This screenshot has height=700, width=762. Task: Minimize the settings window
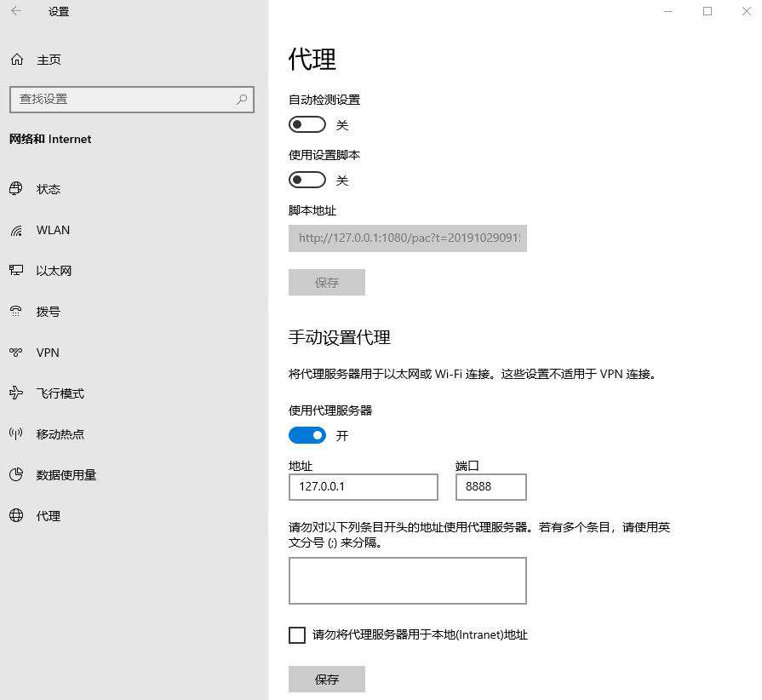(668, 11)
